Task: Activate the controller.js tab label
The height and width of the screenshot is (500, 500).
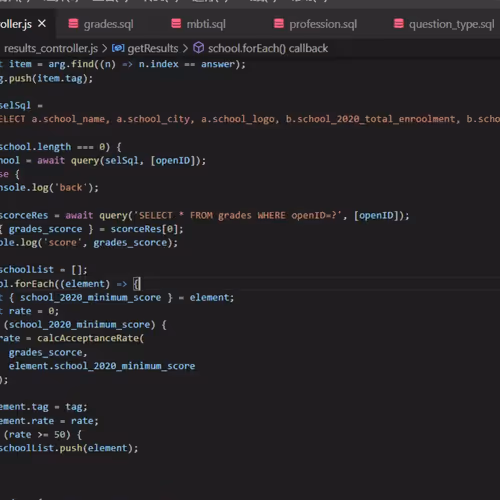Action: pyautogui.click(x=16, y=24)
